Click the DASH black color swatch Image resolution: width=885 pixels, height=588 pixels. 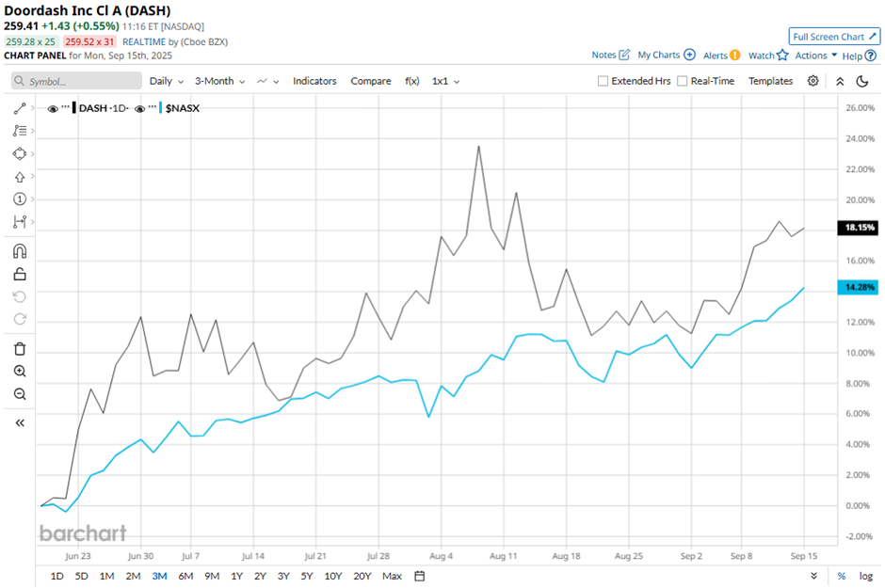point(74,107)
